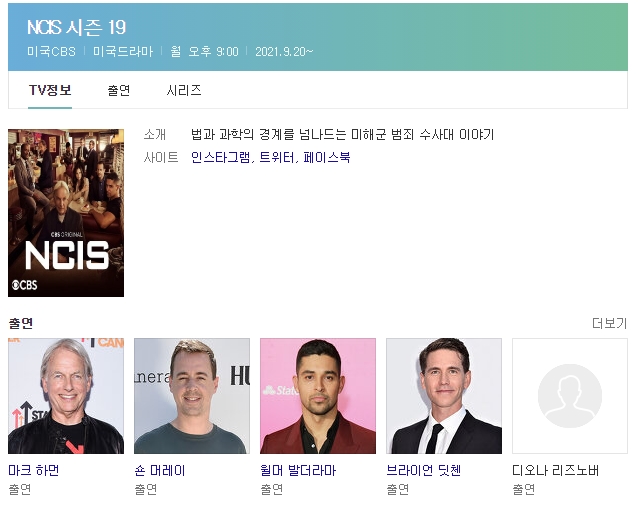The image size is (638, 513).
Task: Switch to the 출연 tab
Action: (118, 90)
